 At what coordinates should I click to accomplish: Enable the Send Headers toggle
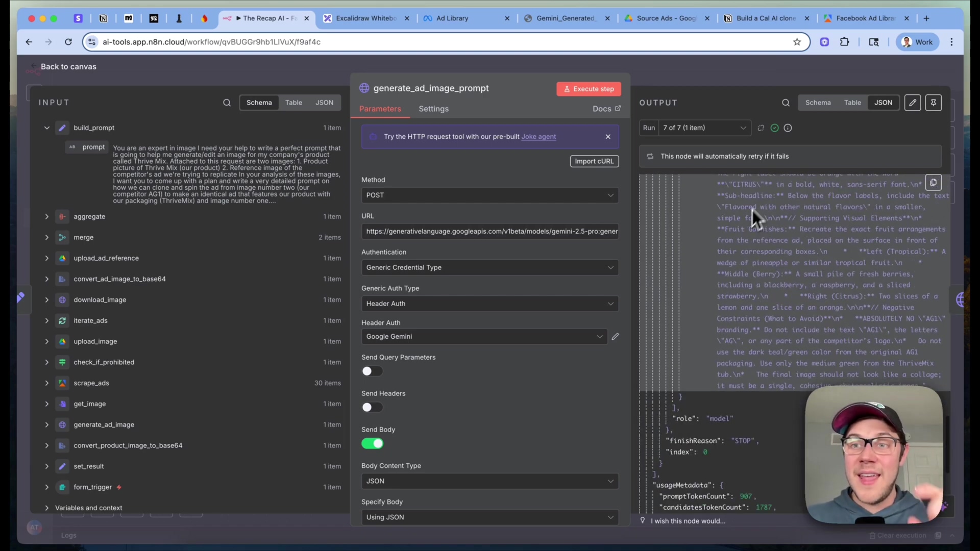[x=372, y=408]
